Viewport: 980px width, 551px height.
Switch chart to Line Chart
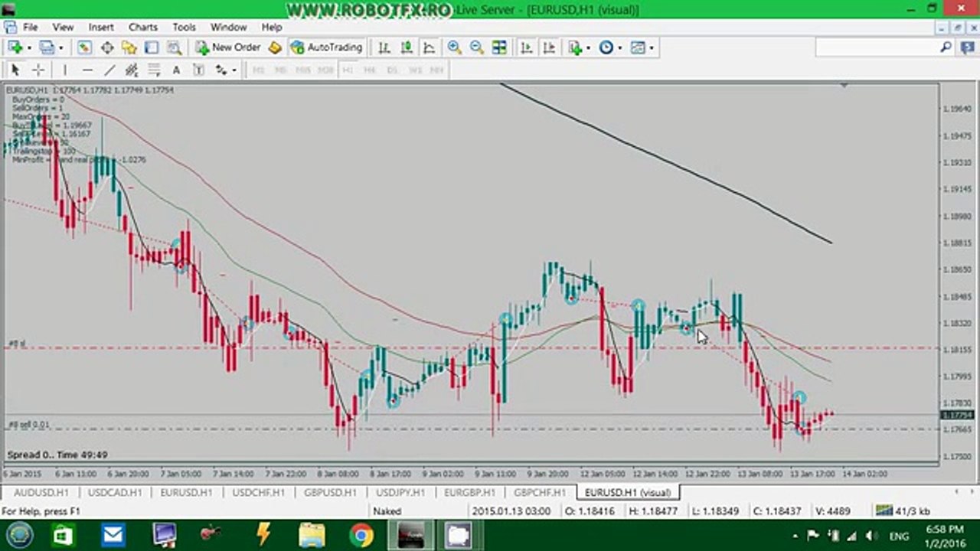coord(429,47)
